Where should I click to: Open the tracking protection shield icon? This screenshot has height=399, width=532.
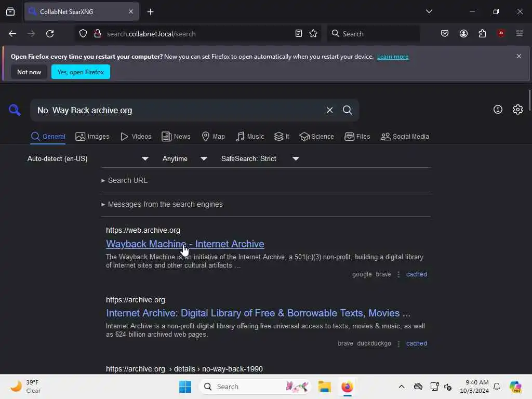click(83, 34)
